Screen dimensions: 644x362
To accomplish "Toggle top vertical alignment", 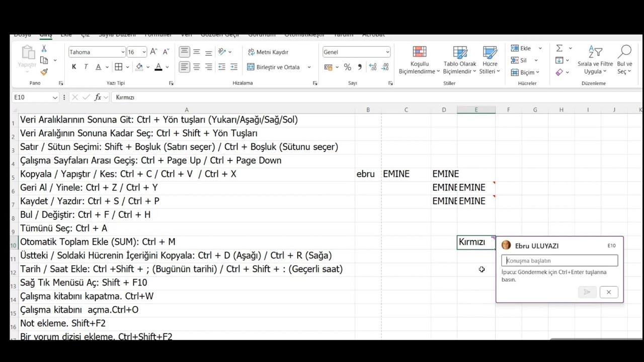I will 185,52.
